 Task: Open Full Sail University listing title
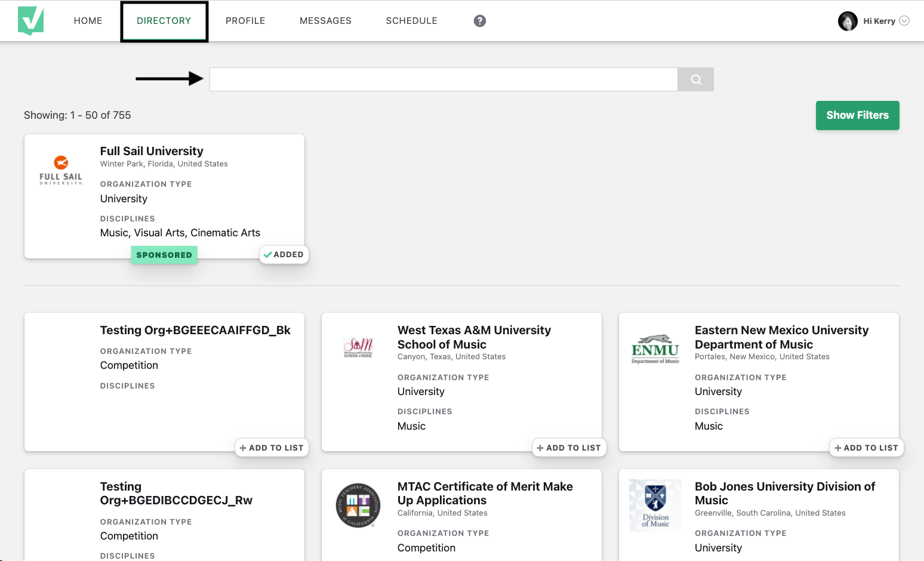coord(152,151)
